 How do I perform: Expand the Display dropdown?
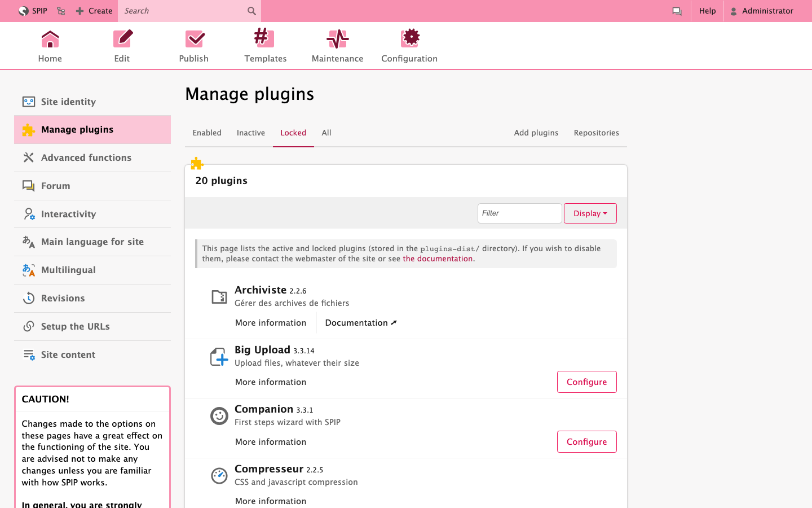[590, 213]
